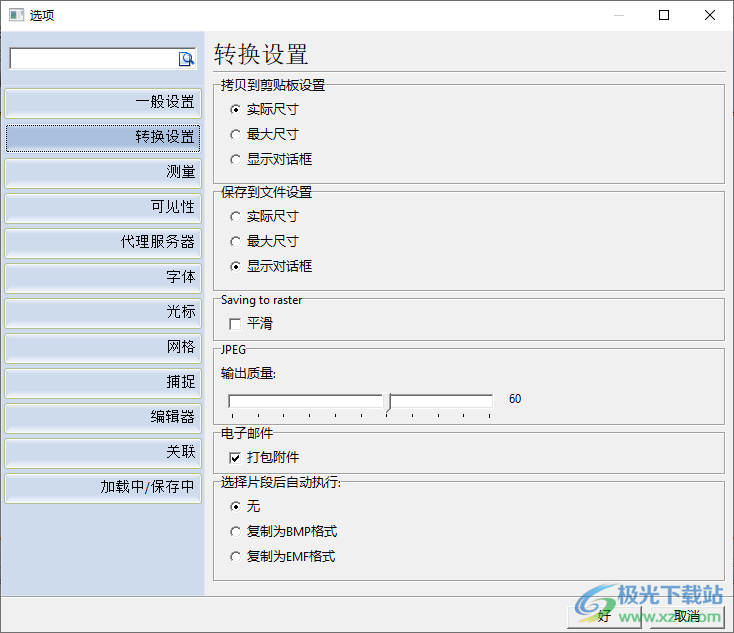The image size is (734, 633).
Task: Open the 代理服务器 settings category
Action: click(103, 243)
